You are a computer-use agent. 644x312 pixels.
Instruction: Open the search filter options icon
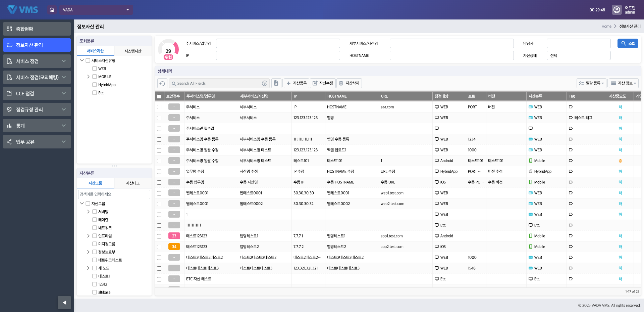coord(265,83)
